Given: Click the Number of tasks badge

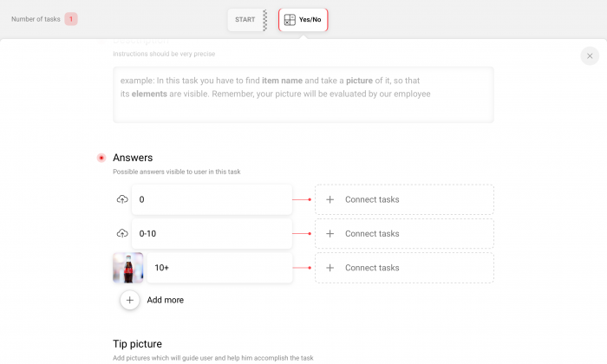Looking at the screenshot, I should tap(71, 19).
